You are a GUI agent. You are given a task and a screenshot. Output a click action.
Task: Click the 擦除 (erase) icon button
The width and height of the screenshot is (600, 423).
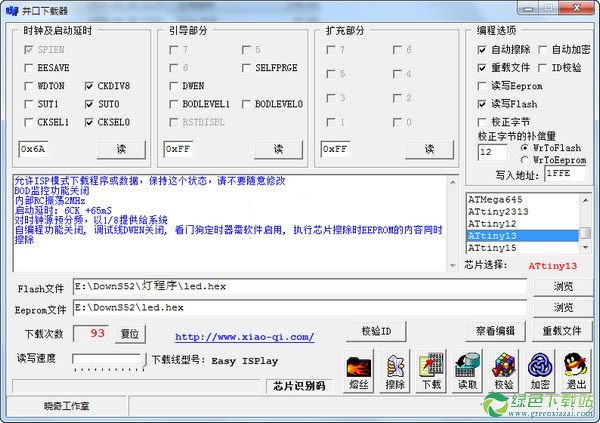395,371
